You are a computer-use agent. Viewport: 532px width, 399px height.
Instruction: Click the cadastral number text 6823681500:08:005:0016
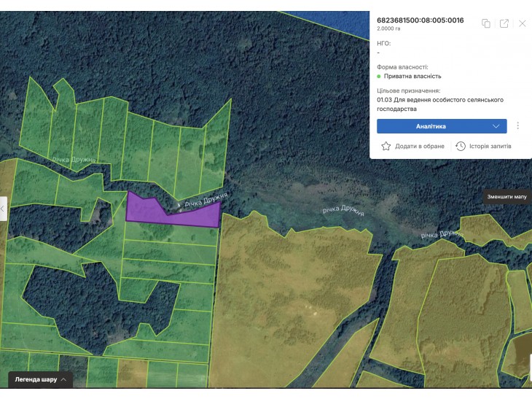coord(420,20)
